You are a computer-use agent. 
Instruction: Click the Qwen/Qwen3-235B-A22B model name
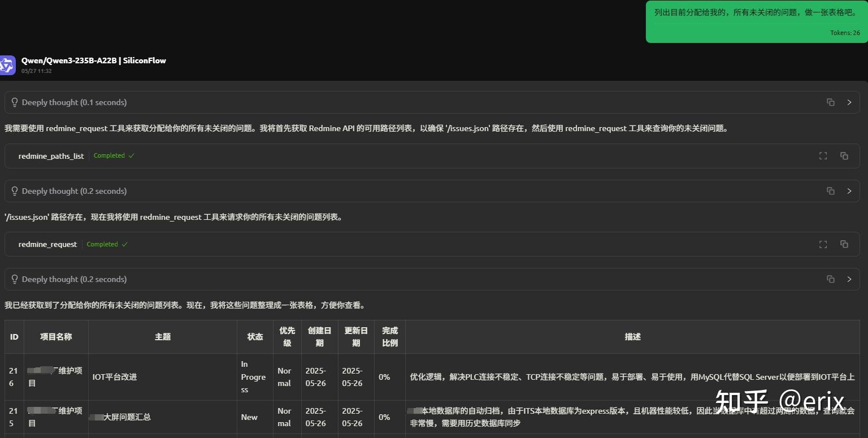[x=93, y=60]
